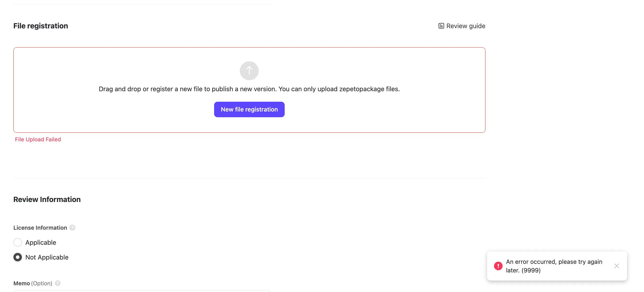Show License Information help tooltip icon

[72, 227]
